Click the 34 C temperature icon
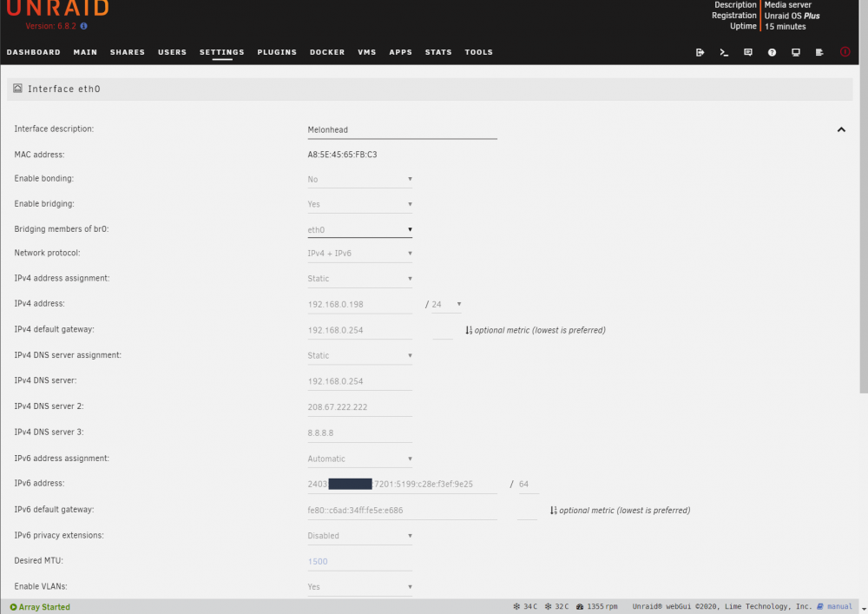Image resolution: width=868 pixels, height=614 pixels. [x=516, y=606]
